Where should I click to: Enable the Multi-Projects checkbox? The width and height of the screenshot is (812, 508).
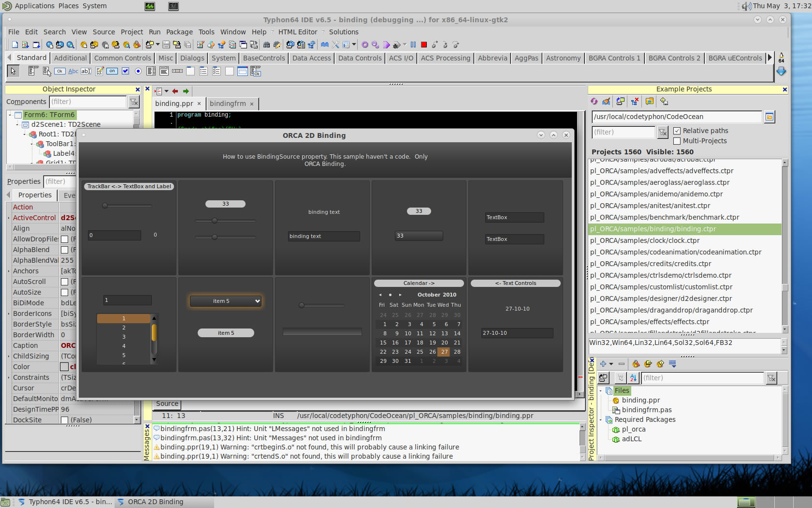click(x=677, y=141)
